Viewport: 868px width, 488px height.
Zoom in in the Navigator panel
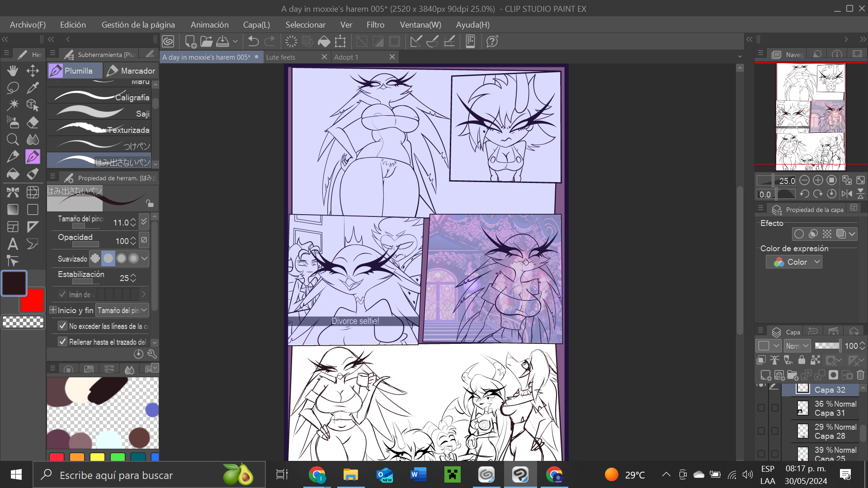pos(818,180)
